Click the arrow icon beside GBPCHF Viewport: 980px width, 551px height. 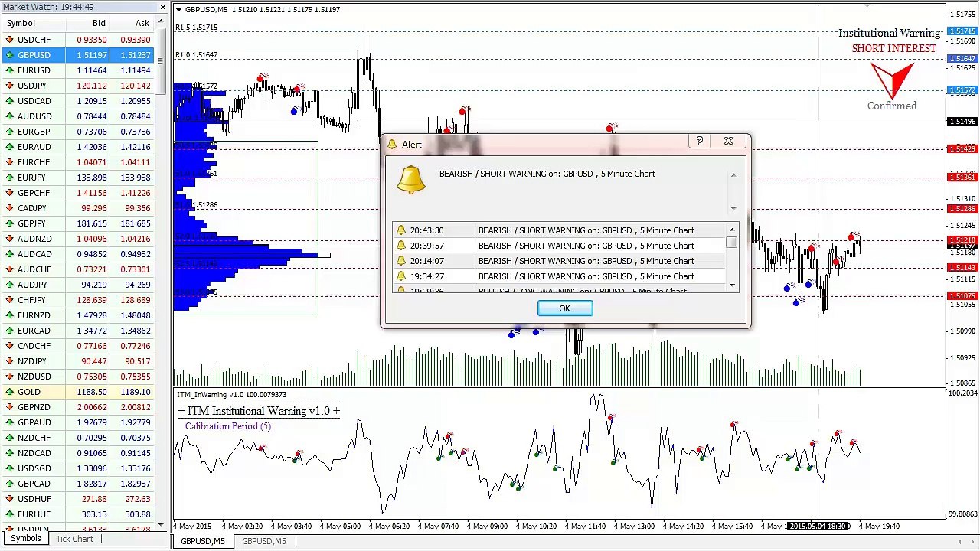coord(9,193)
